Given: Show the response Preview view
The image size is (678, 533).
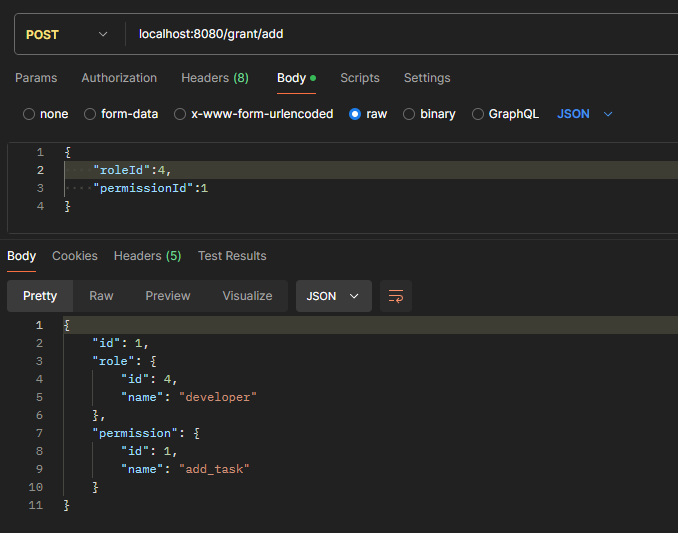Looking at the screenshot, I should click(167, 296).
